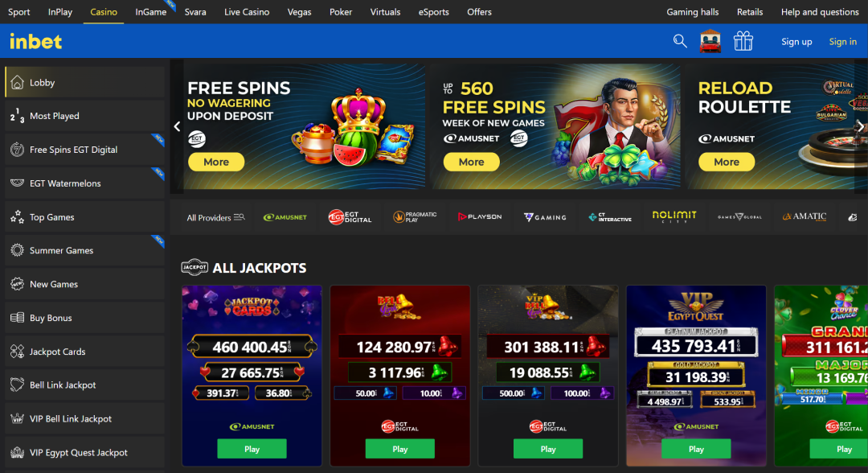Image resolution: width=868 pixels, height=473 pixels.
Task: Play the Jackpot Cards game
Action: coord(252,449)
